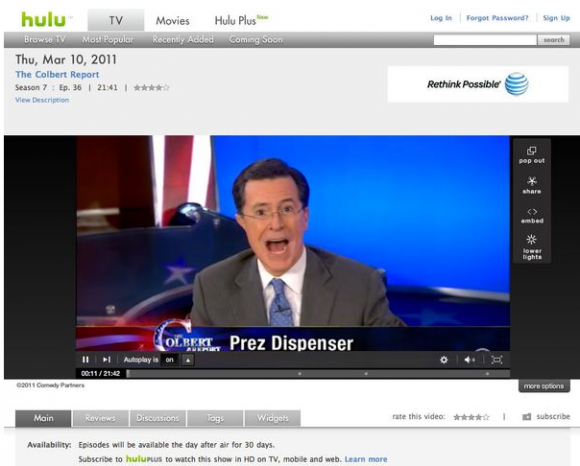
Task: Click Forgot Password link
Action: [x=497, y=18]
